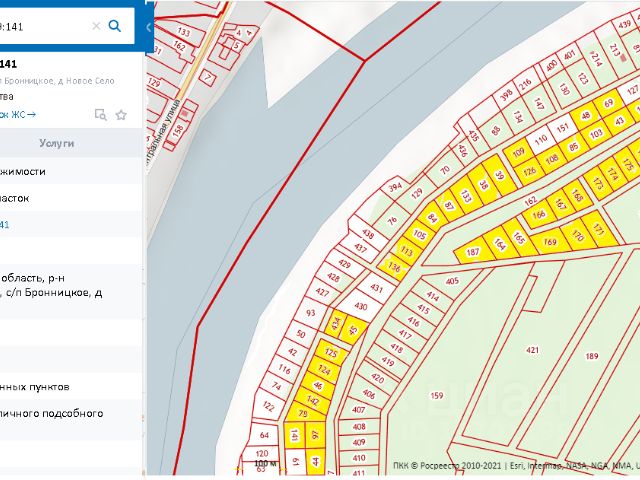
Task: Open the ЖС link with the arrow
Action: coord(18,115)
